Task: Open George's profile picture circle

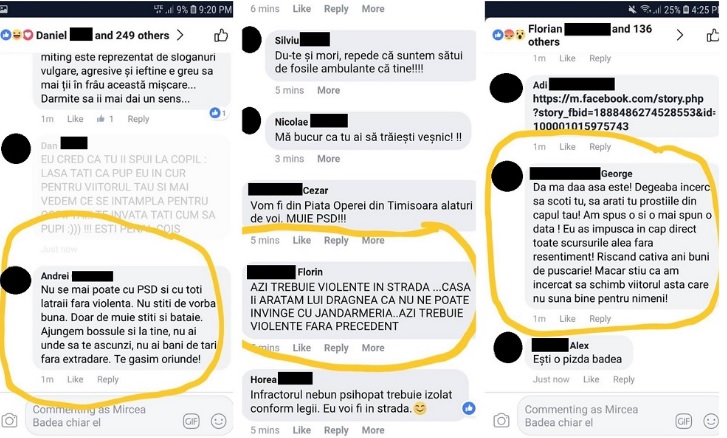Action: 506,176
